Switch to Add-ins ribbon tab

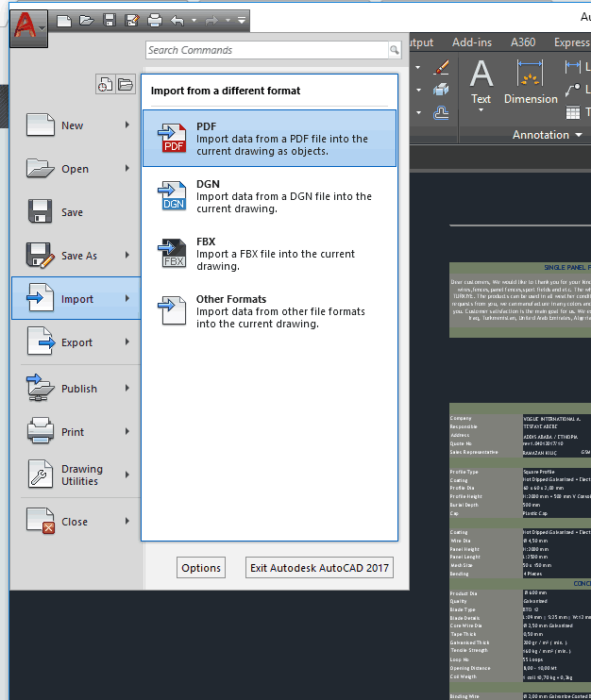coord(472,42)
